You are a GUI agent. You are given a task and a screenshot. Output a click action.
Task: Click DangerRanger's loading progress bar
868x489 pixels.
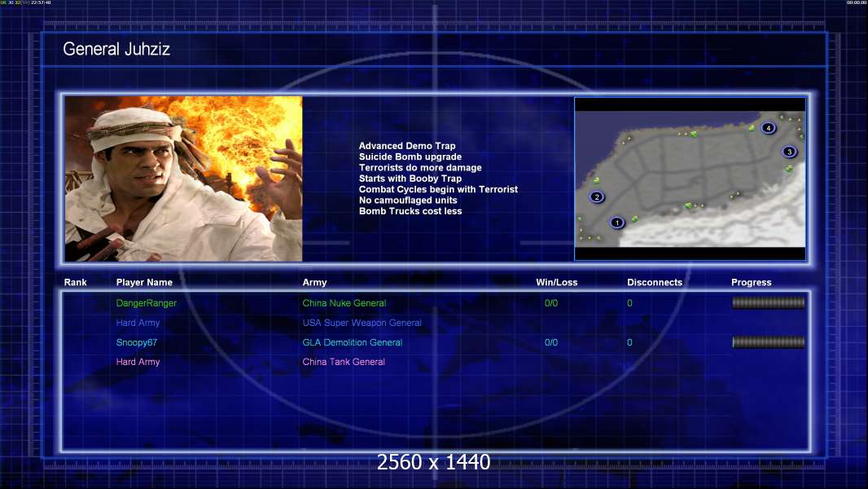[x=769, y=302]
